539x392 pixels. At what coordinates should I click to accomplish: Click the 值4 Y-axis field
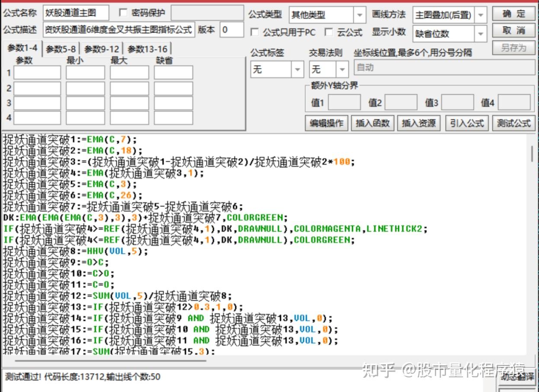[514, 102]
